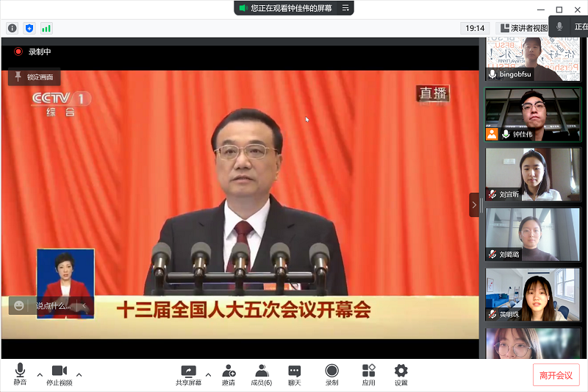Open the 邀请 invite panel
This screenshot has height=392, width=588.
[x=229, y=374]
